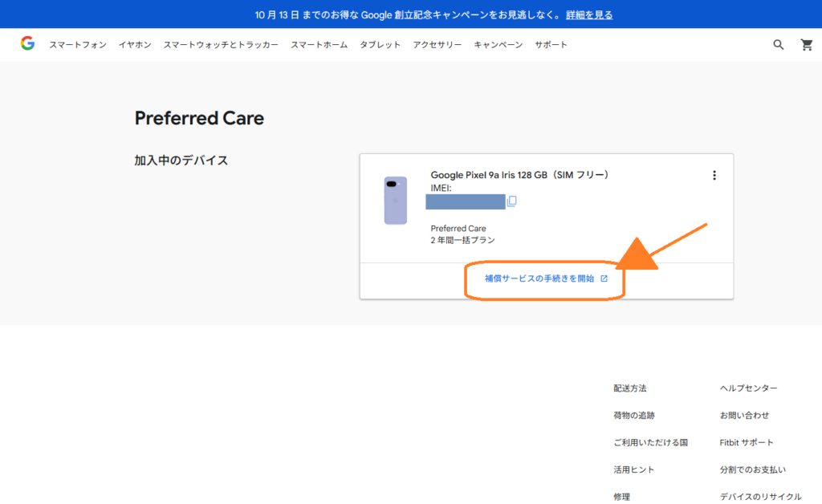
Task: Open デバイスのリサイクル footer link
Action: point(760,497)
